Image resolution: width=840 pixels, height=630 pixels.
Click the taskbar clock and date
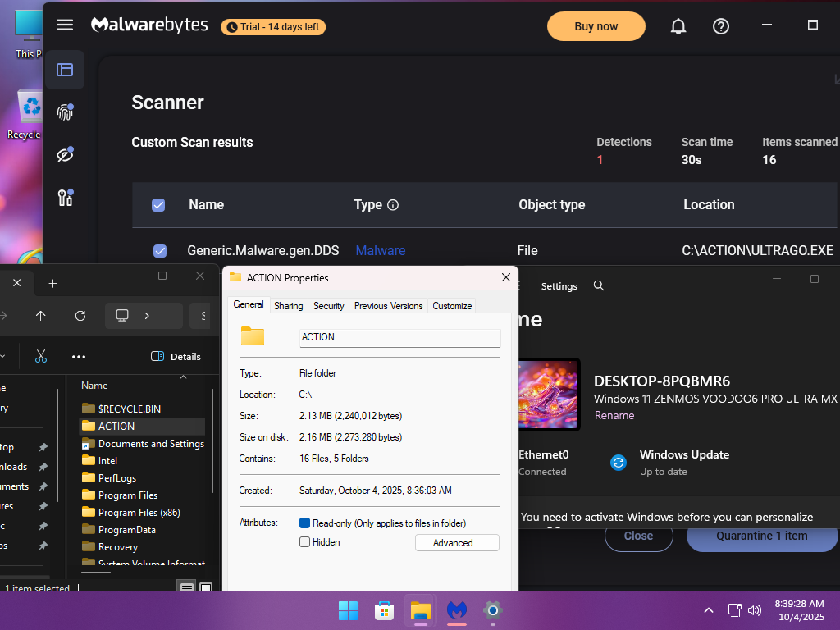pos(799,610)
